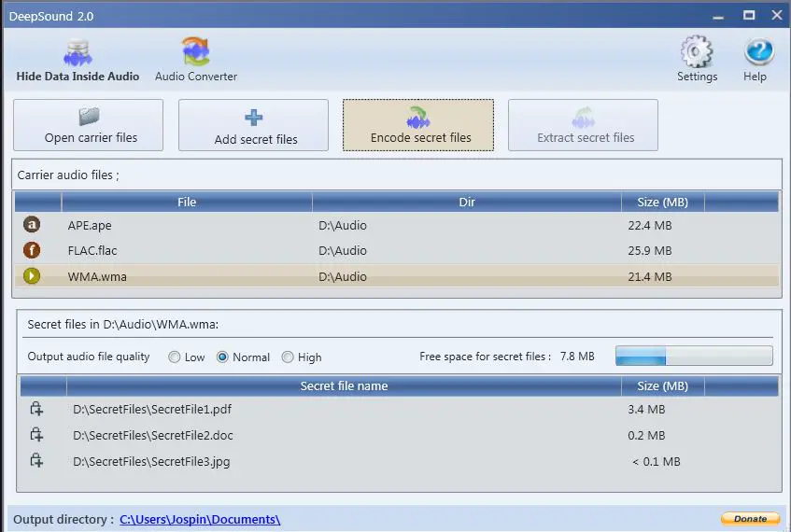
Task: Select the WMA.wma carrier file name
Action: click(x=97, y=277)
